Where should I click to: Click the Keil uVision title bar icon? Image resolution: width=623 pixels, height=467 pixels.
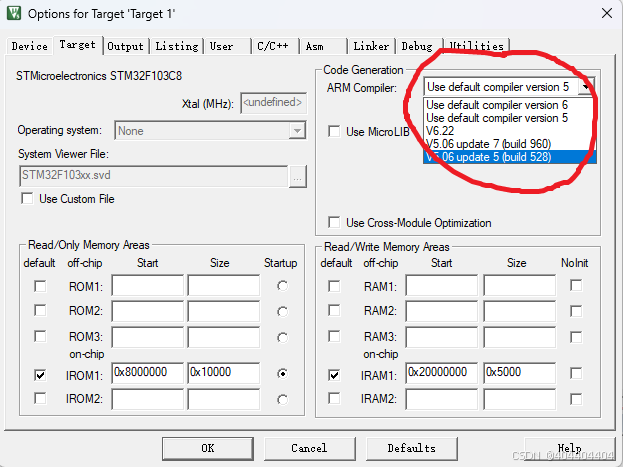(x=14, y=13)
